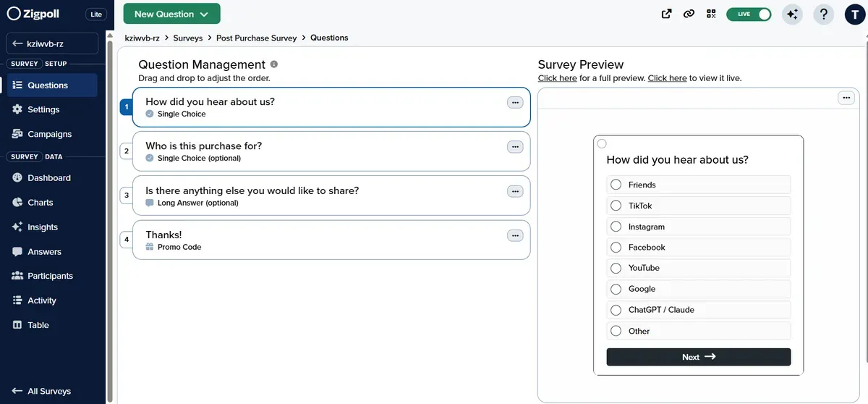This screenshot has height=404, width=868.
Task: Click the back arrow beside kziwvb-rz
Action: point(17,43)
